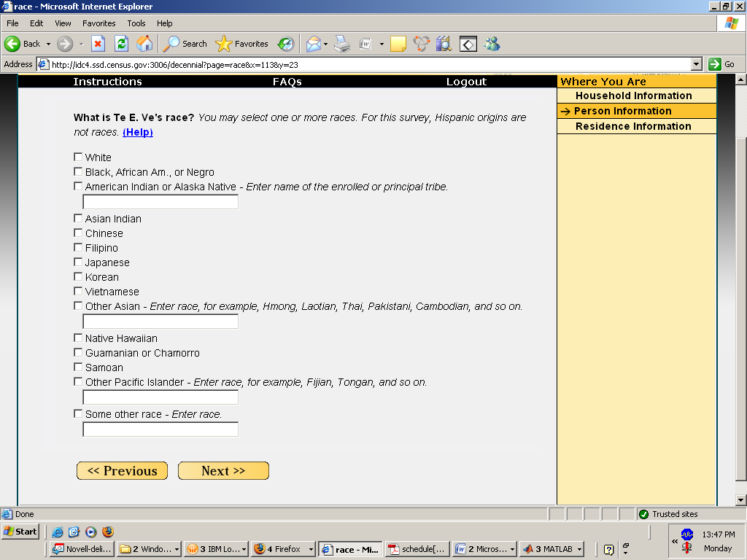Check American Indian or Alaska Native checkbox
This screenshot has width=747, height=560.
[x=78, y=186]
